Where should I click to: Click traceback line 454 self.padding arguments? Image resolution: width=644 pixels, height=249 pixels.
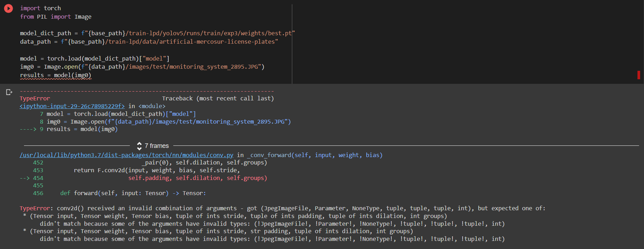click(x=198, y=178)
